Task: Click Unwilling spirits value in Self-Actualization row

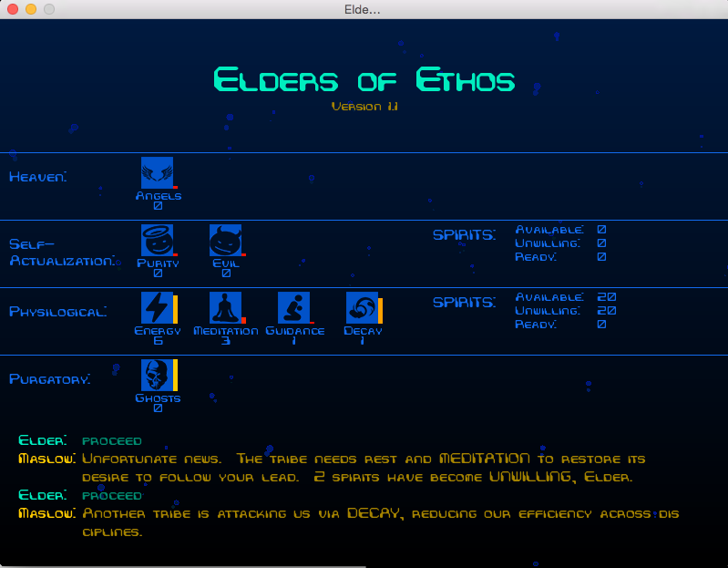Action: [601, 243]
